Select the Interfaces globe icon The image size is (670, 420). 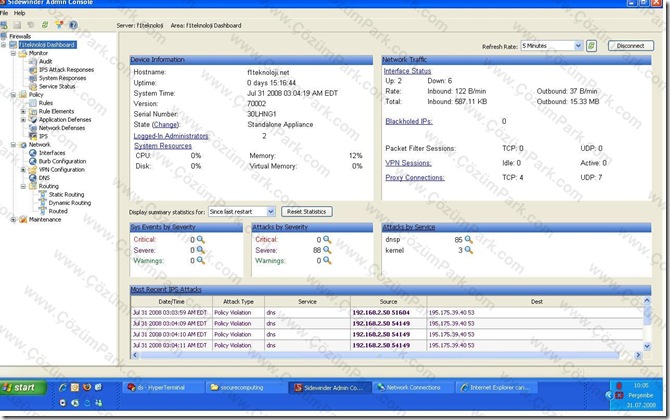33,153
